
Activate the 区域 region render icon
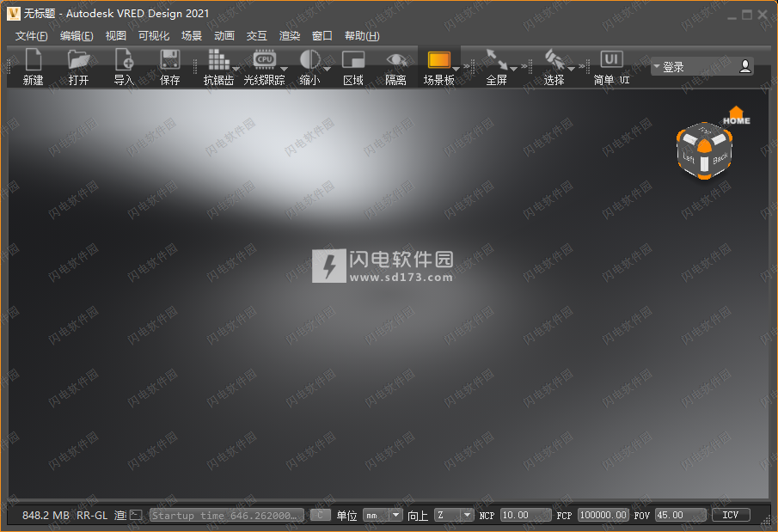[x=353, y=59]
